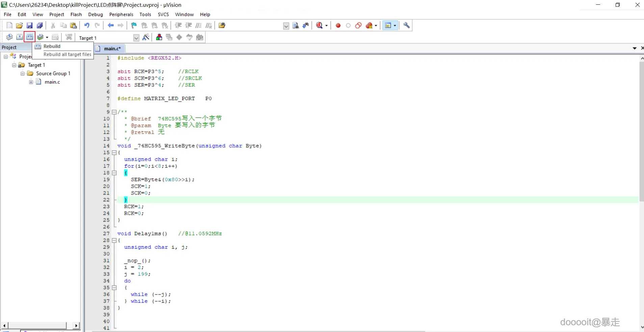The image size is (644, 332).
Task: Click the Build target icon
Action: coord(20,37)
